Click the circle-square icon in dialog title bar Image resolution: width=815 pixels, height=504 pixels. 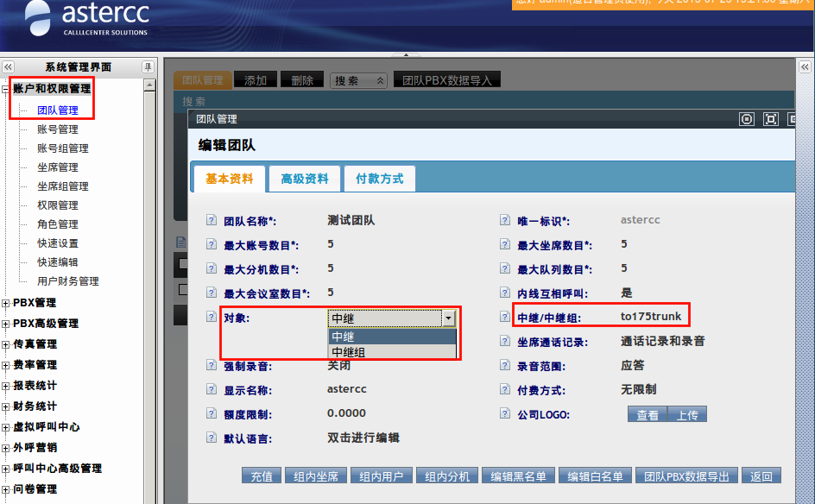tap(748, 119)
